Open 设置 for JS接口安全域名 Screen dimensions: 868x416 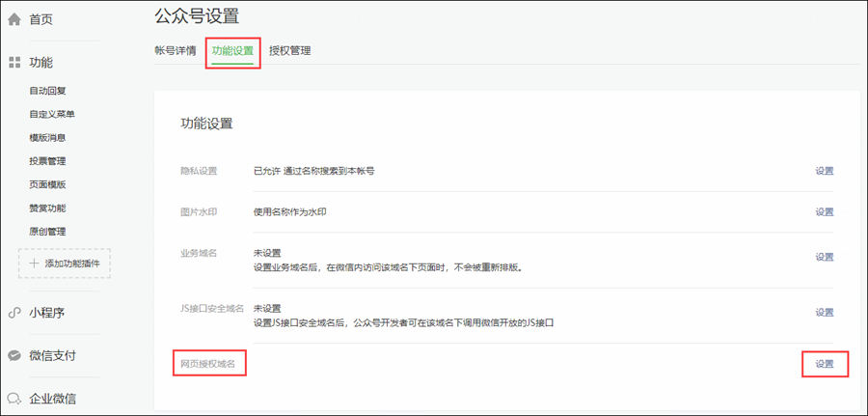coord(824,313)
